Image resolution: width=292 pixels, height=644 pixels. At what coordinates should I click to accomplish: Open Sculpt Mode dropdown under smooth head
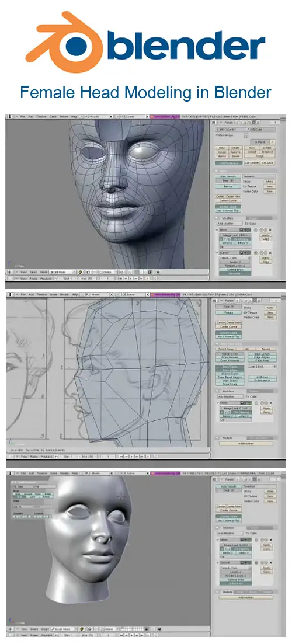point(64,629)
